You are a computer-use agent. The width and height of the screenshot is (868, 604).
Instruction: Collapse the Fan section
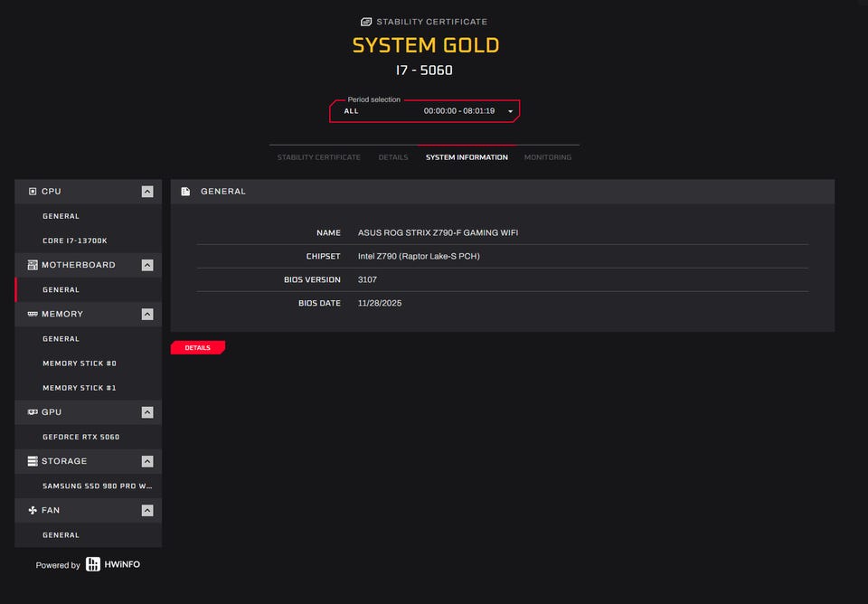tap(147, 511)
